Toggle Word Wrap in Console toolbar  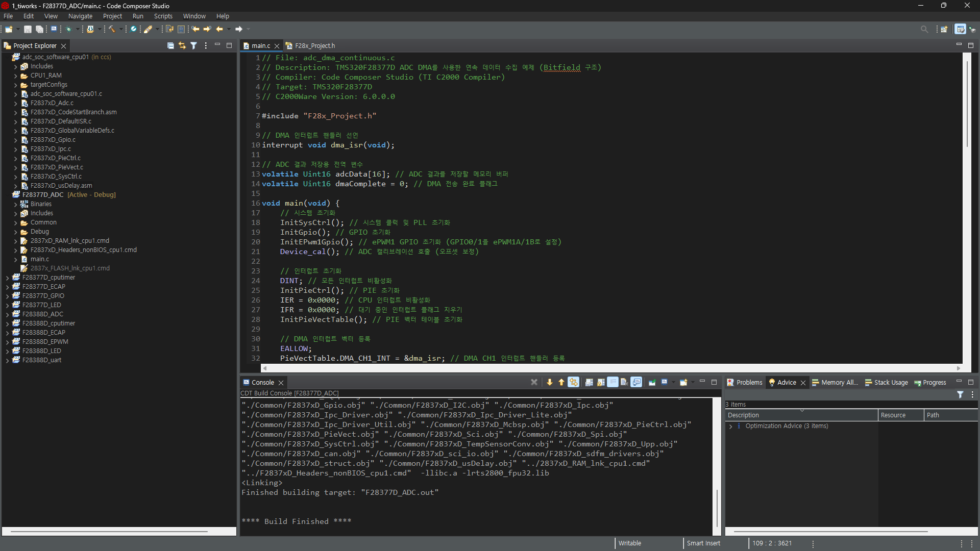tap(612, 382)
